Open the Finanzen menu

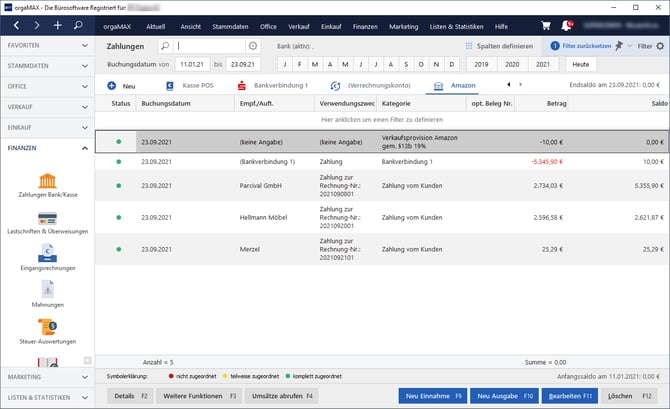pyautogui.click(x=365, y=26)
